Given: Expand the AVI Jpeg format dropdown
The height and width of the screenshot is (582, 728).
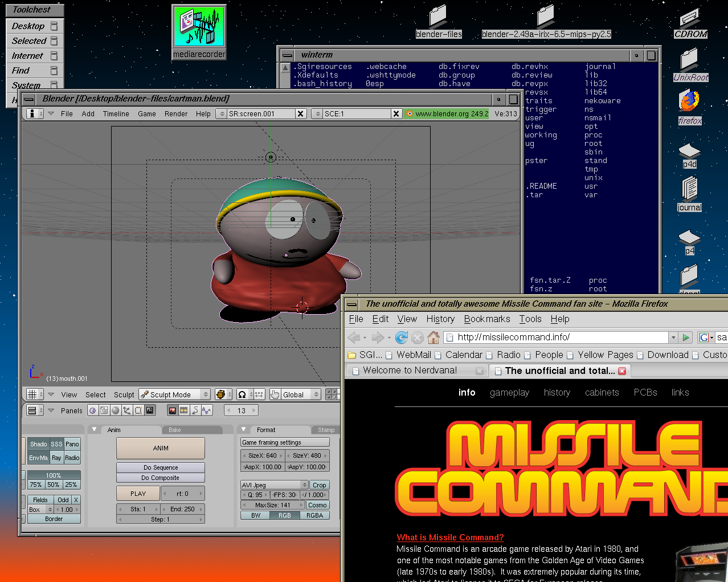Looking at the screenshot, I should point(275,485).
